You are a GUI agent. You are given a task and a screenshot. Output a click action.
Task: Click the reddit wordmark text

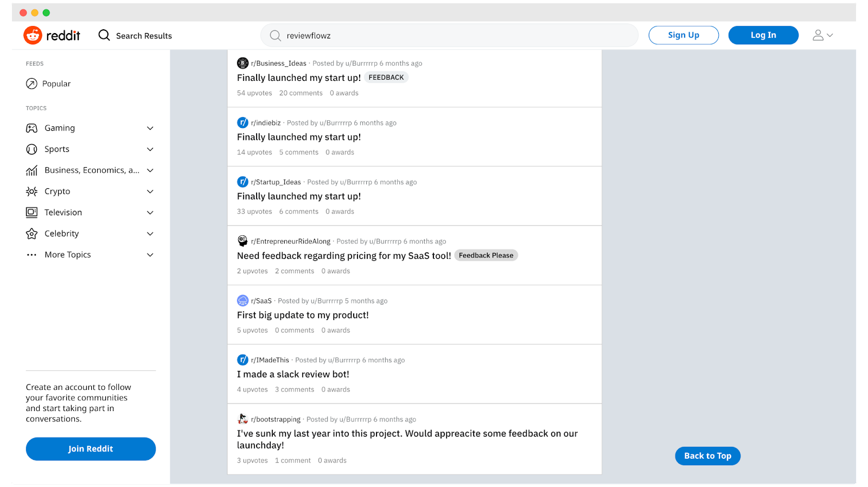(x=63, y=35)
